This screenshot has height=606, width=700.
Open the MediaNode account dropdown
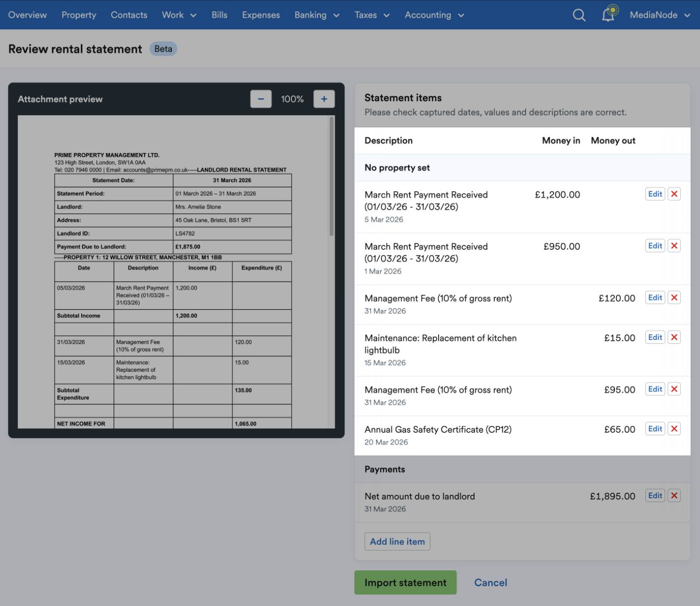coord(660,15)
